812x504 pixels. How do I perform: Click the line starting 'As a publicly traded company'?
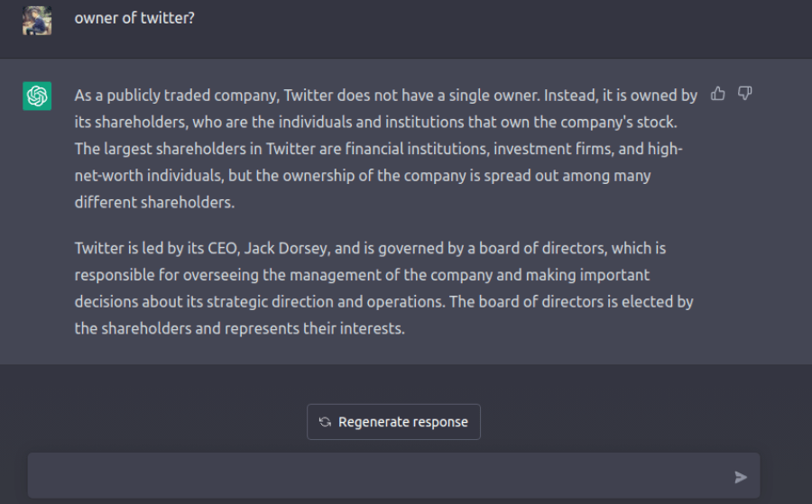coord(385,95)
